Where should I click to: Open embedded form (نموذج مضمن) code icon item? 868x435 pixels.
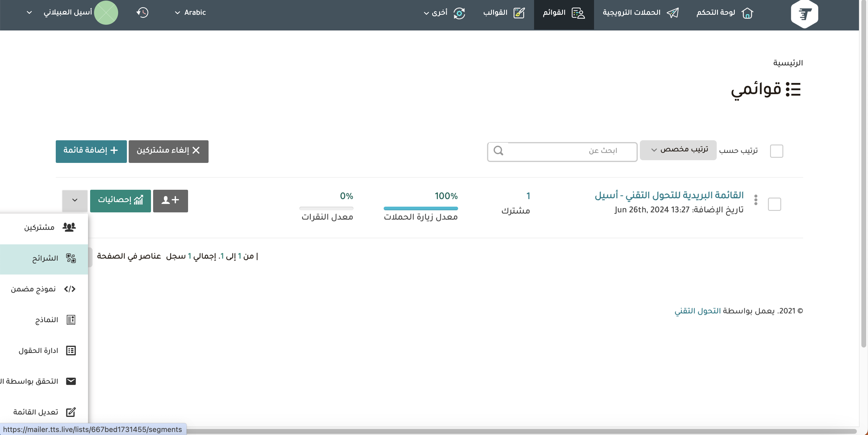[70, 289]
